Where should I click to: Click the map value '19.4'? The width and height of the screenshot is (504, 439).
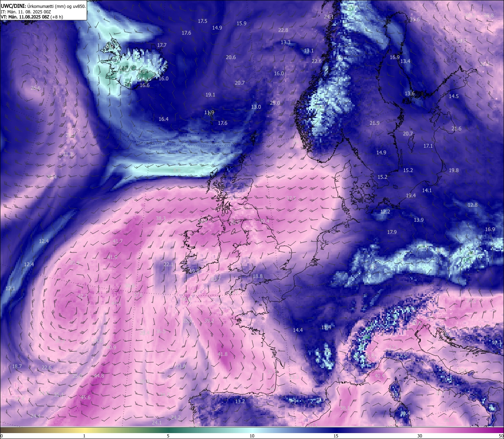pos(411,196)
